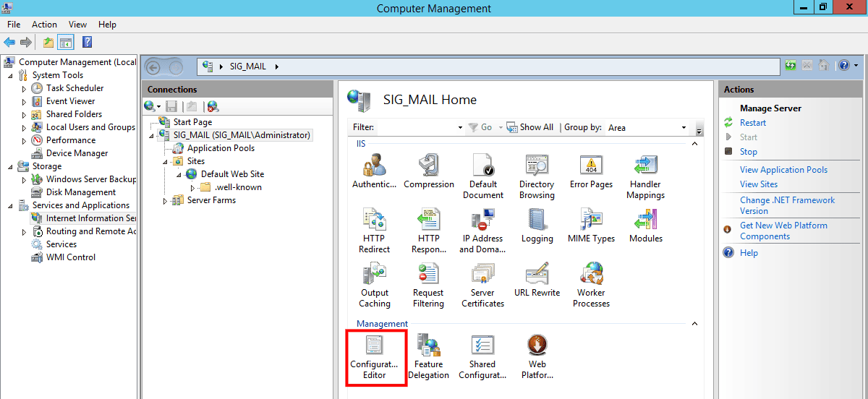Image resolution: width=868 pixels, height=399 pixels.
Task: Open Handler Mappings feature
Action: tap(645, 176)
